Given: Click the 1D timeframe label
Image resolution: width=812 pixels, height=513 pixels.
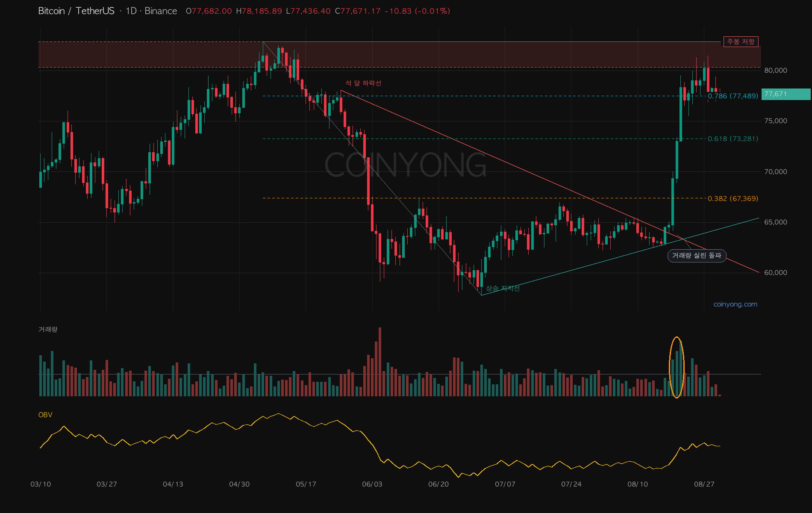Looking at the screenshot, I should [131, 11].
